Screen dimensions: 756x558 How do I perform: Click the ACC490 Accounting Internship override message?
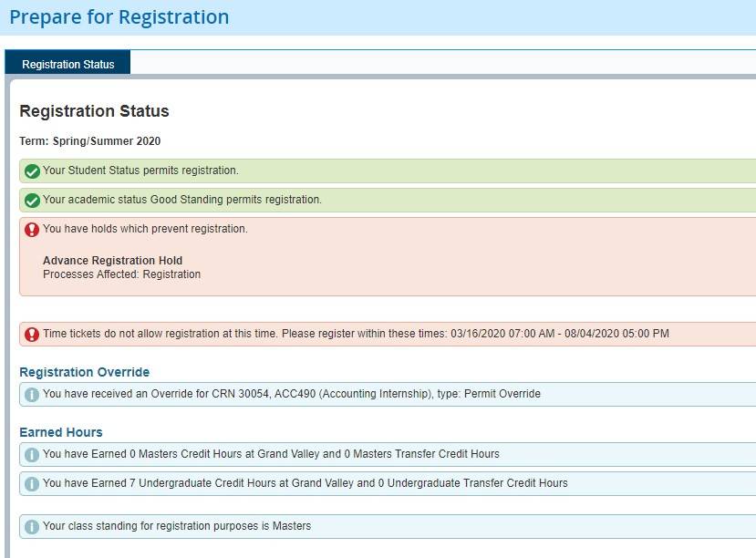[x=291, y=394]
